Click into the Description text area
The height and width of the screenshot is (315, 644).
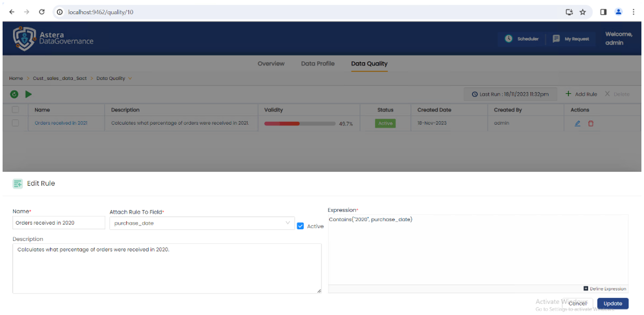167,268
